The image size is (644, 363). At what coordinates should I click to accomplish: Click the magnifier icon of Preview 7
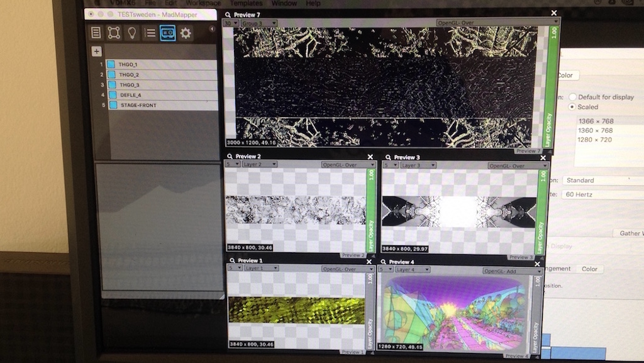228,14
